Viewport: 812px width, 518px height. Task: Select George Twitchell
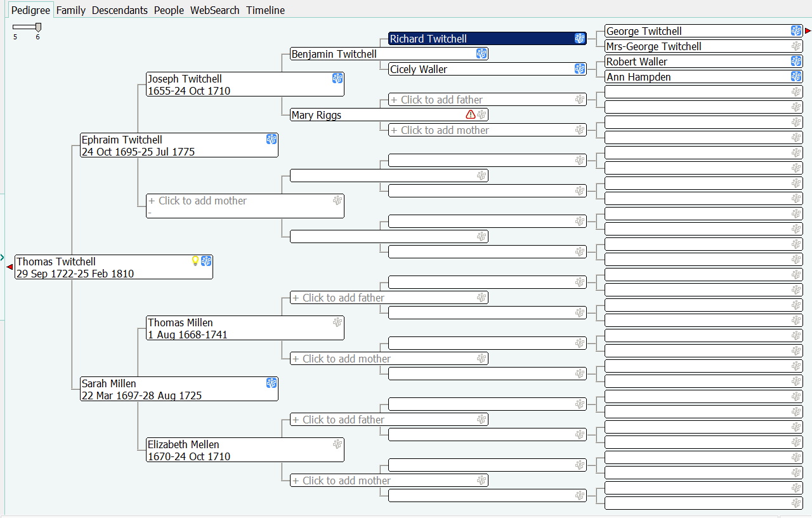[x=704, y=30]
